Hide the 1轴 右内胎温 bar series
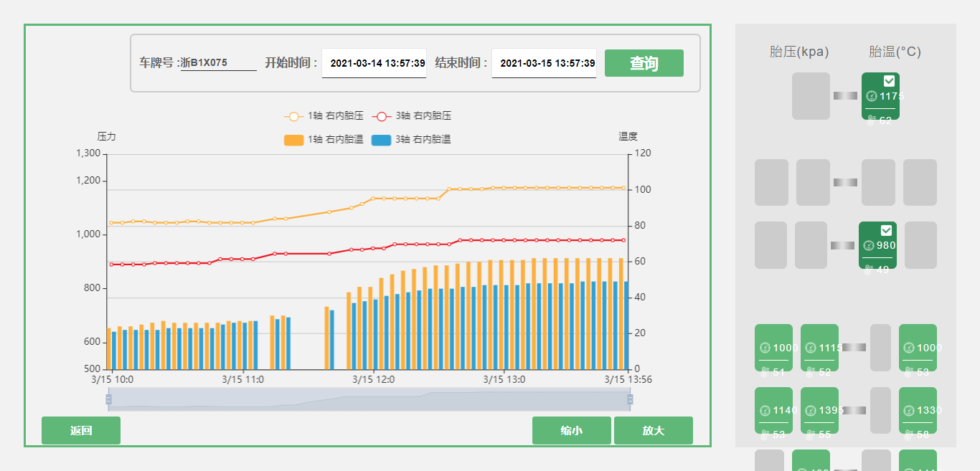The width and height of the screenshot is (980, 471). point(324,140)
